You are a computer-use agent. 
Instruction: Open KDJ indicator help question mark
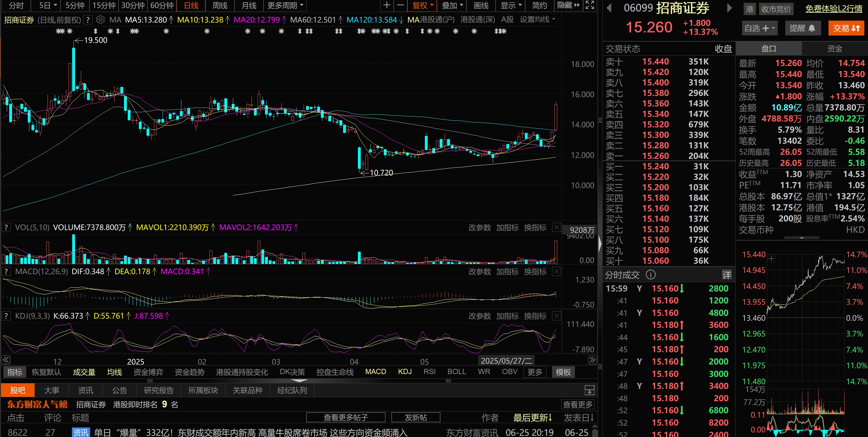6,316
